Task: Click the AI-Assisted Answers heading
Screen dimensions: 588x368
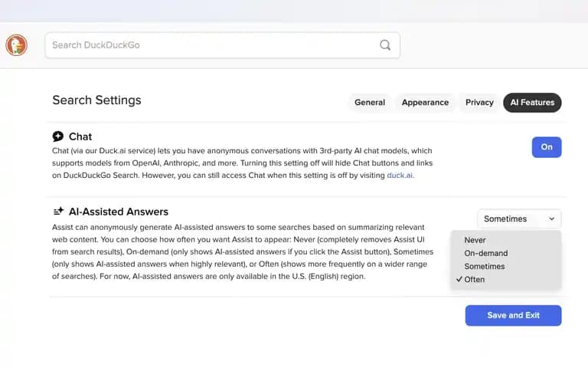Action: (x=119, y=212)
